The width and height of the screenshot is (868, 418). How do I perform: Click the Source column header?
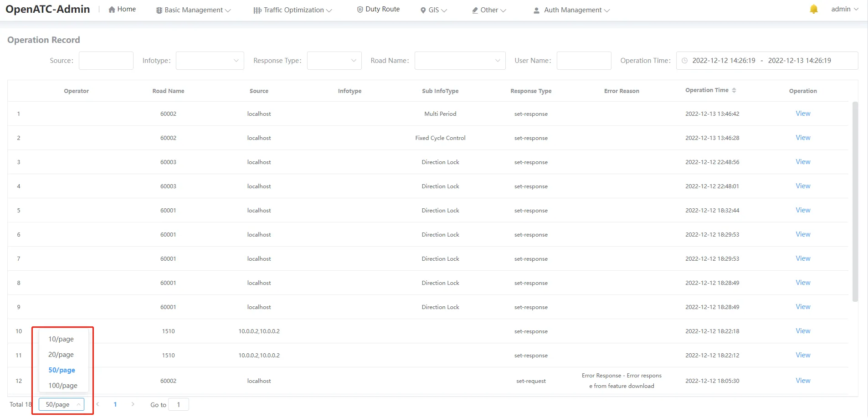[259, 91]
